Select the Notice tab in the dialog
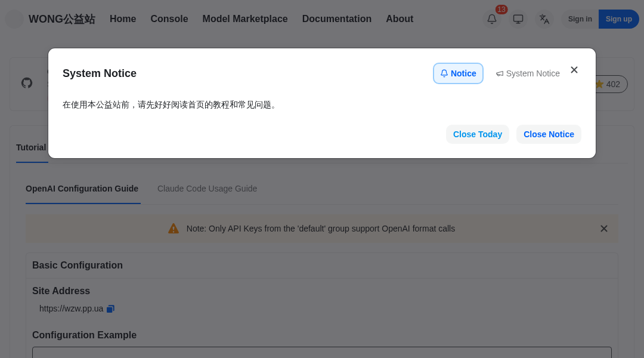The image size is (644, 358). pyautogui.click(x=458, y=73)
